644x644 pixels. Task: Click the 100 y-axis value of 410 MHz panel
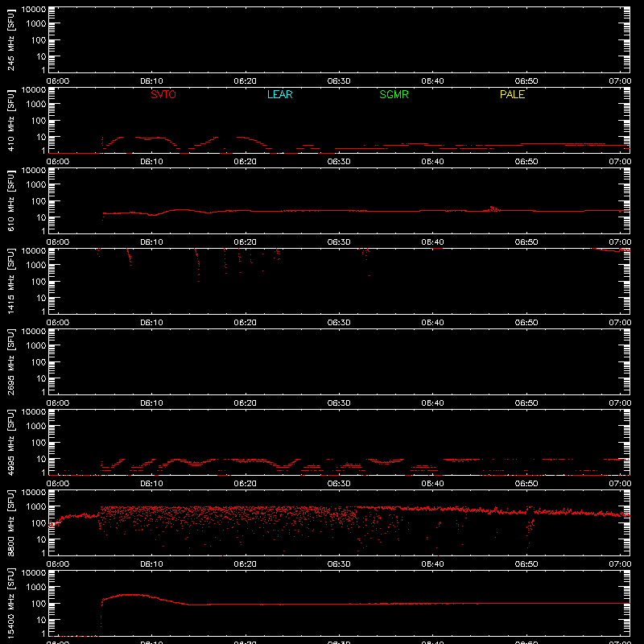click(39, 121)
